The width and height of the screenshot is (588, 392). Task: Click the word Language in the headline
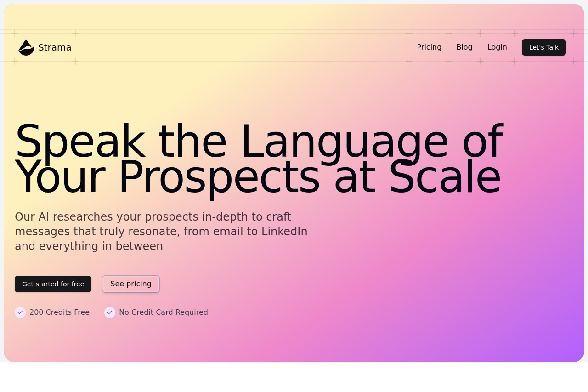click(344, 142)
